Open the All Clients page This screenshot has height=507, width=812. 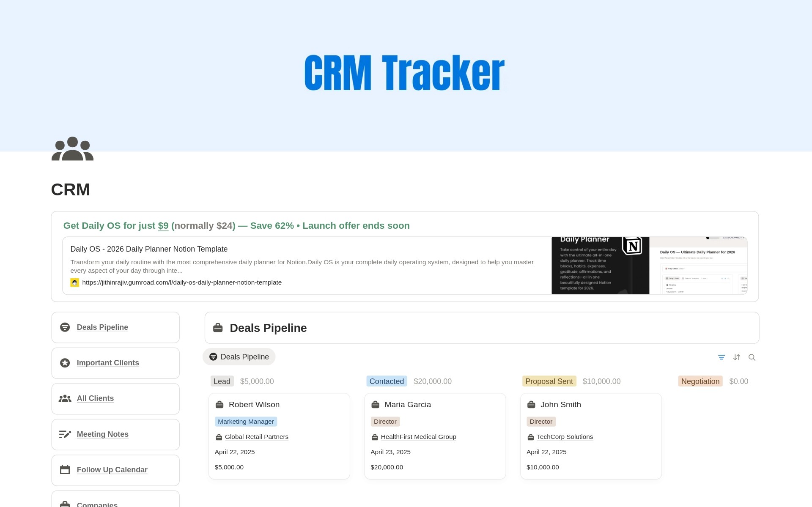95,398
